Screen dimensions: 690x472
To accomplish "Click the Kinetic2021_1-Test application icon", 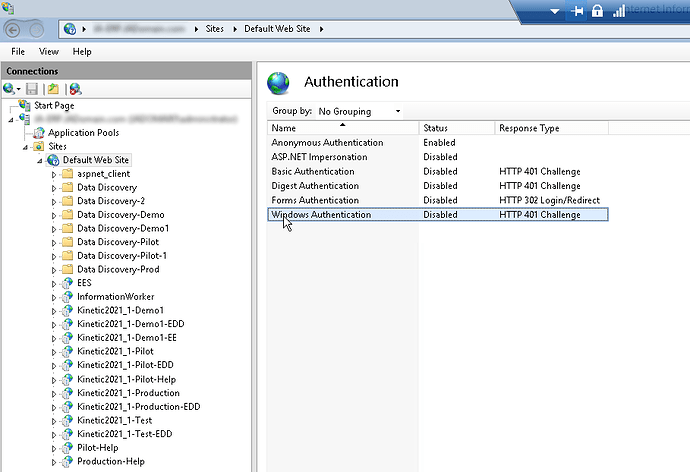I will [x=67, y=421].
